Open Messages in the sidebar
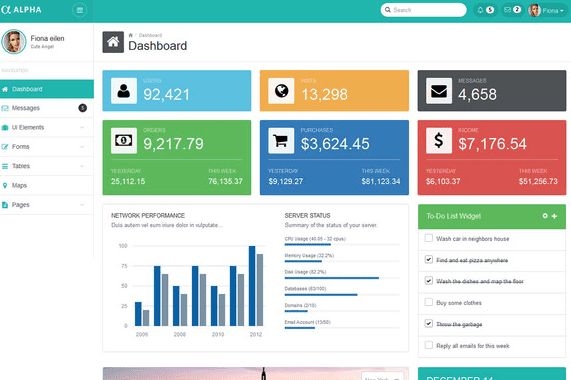Image resolution: width=571 pixels, height=380 pixels. (x=47, y=108)
